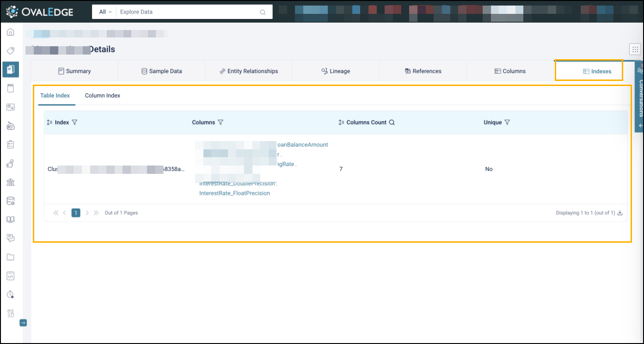Open the Home icon in the sidebar
The image size is (644, 344).
tap(11, 32)
